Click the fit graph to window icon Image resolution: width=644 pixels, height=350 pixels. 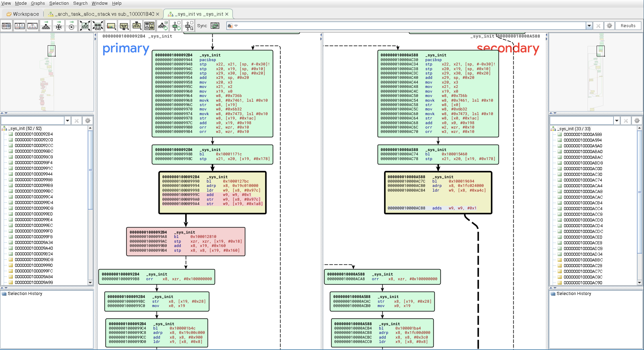(x=85, y=26)
